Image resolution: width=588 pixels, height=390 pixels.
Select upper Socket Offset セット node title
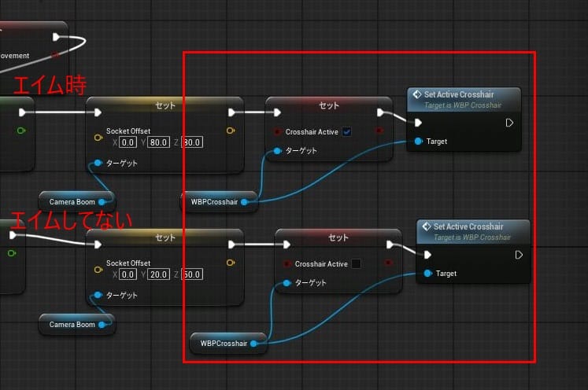(x=165, y=105)
